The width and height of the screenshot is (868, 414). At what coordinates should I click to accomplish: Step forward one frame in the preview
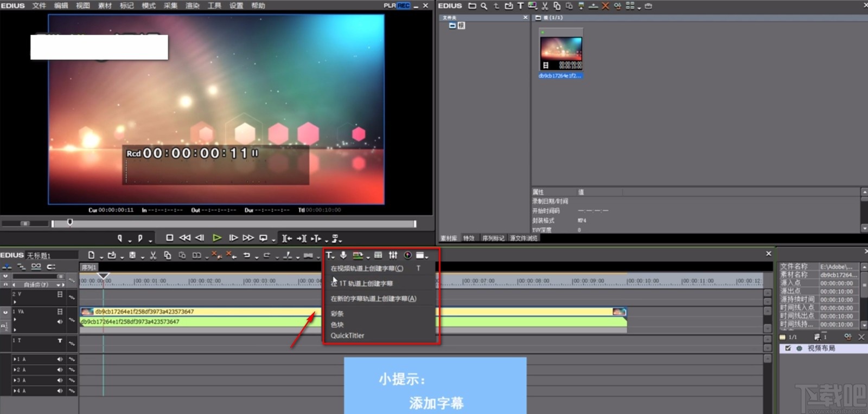(233, 238)
